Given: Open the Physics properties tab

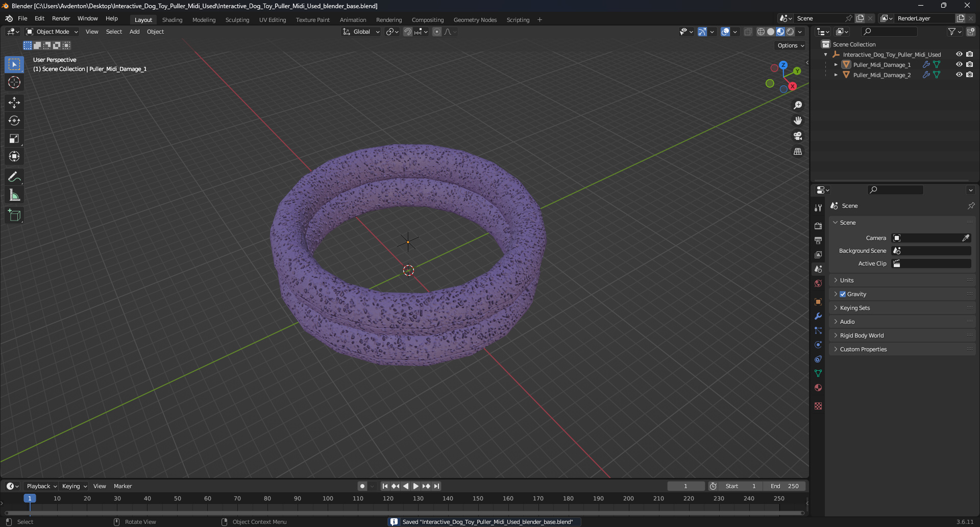Looking at the screenshot, I should 818,345.
